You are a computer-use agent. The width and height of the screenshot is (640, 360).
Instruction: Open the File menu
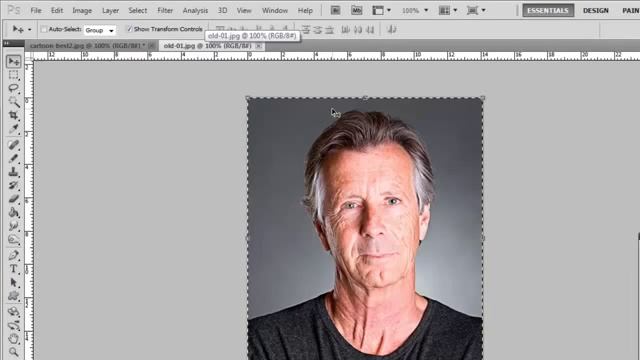click(36, 11)
